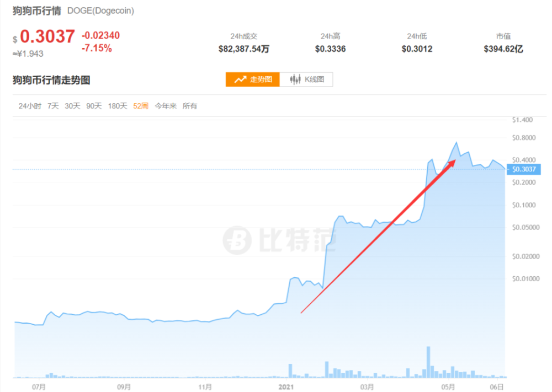This screenshot has width=552, height=392.
Task: Click the 2021 label on the time axis
Action: 286,386
